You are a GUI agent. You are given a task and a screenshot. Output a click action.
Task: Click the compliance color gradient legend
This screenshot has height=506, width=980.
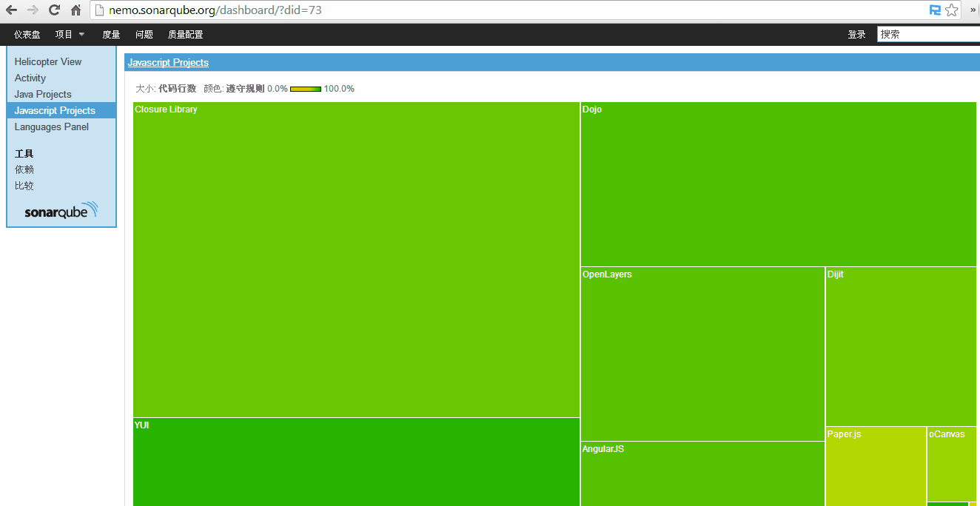click(306, 89)
